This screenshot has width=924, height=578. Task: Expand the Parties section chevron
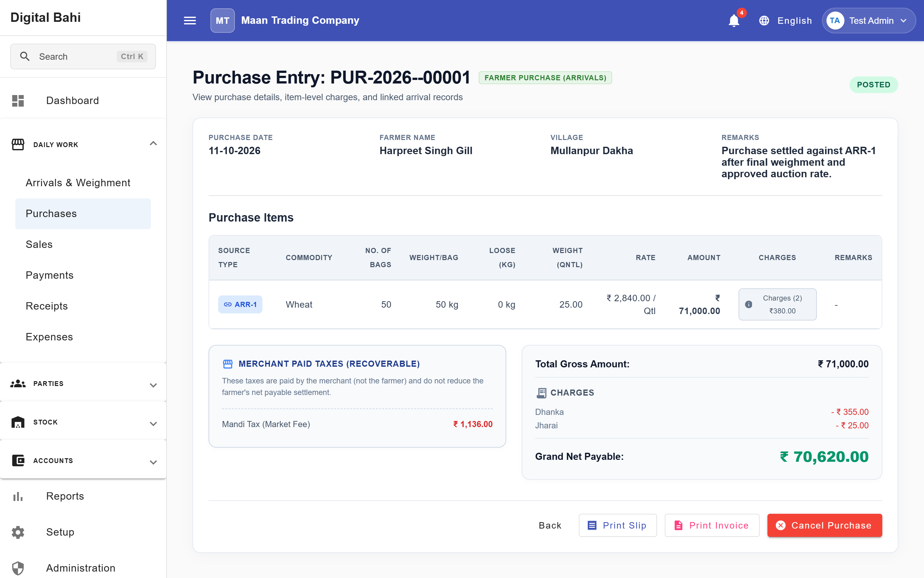(x=153, y=385)
